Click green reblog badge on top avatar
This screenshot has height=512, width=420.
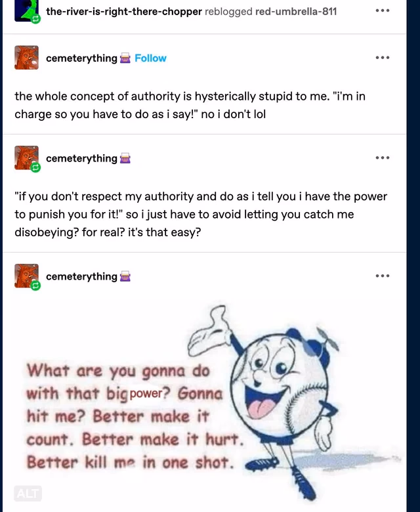(35, 19)
